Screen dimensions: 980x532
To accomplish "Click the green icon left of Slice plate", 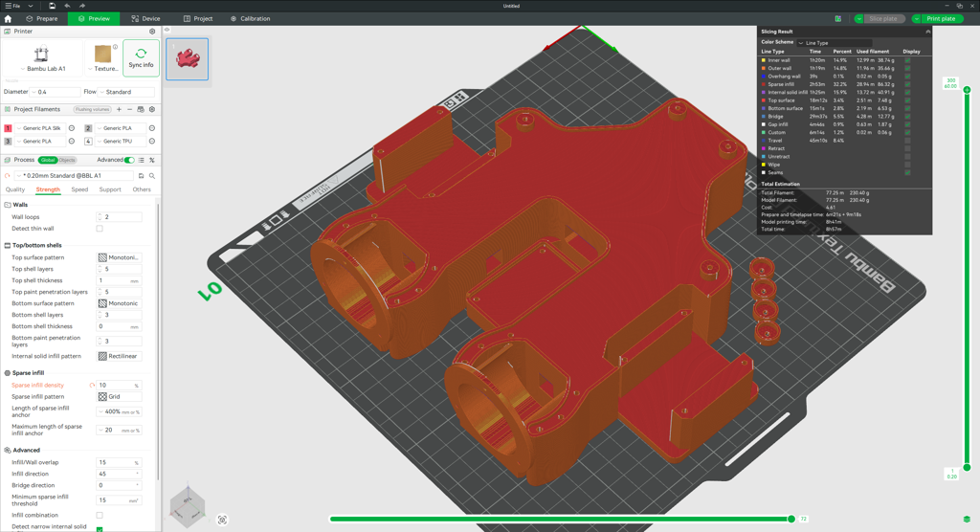I will [838, 19].
